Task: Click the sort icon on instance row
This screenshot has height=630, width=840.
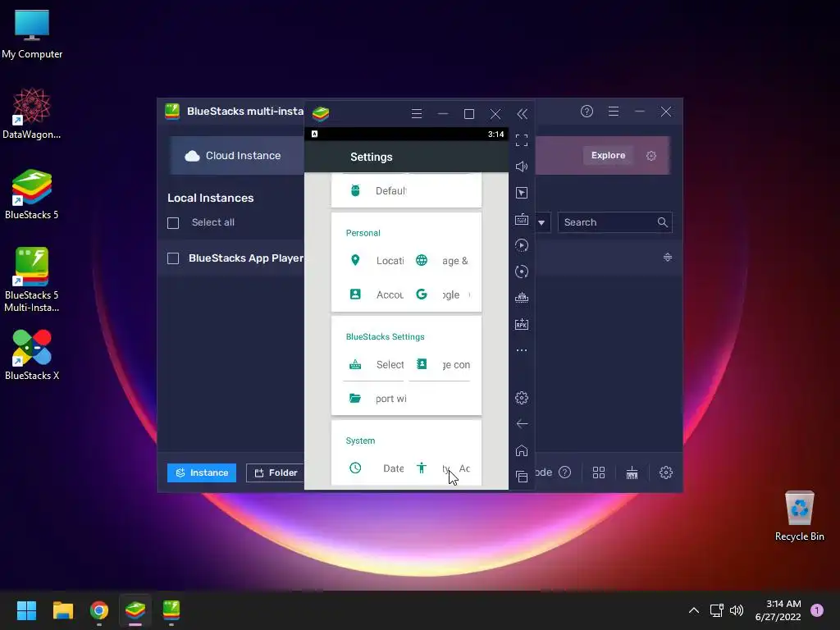Action: [x=668, y=257]
